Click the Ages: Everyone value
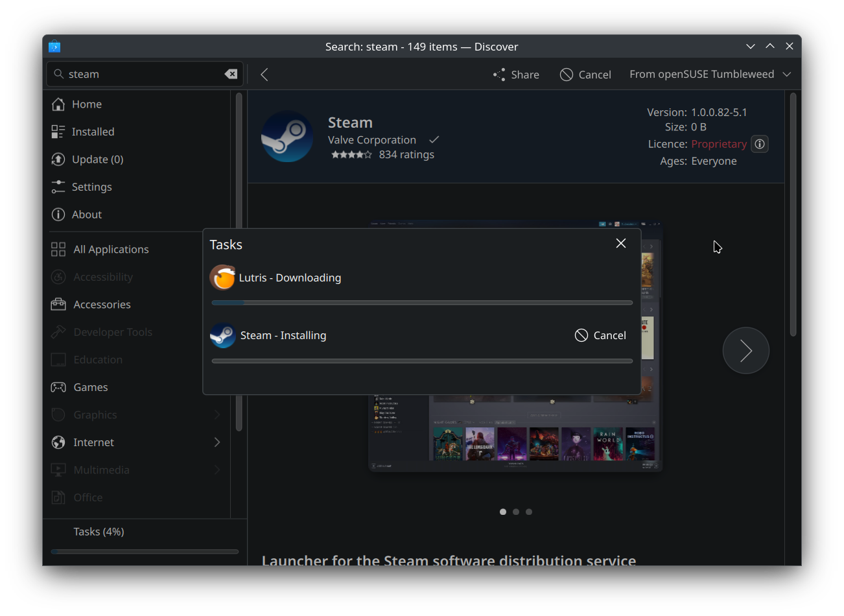The height and width of the screenshot is (616, 844). tap(714, 161)
